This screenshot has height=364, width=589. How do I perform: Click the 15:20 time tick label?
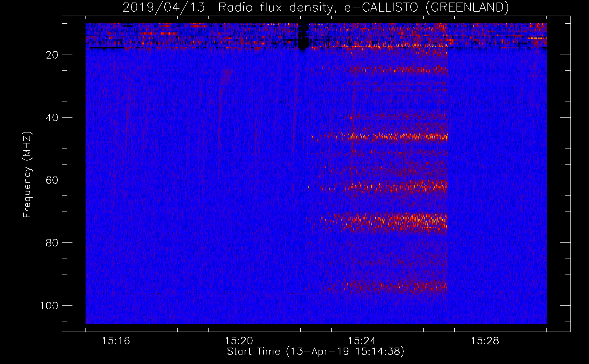239,341
